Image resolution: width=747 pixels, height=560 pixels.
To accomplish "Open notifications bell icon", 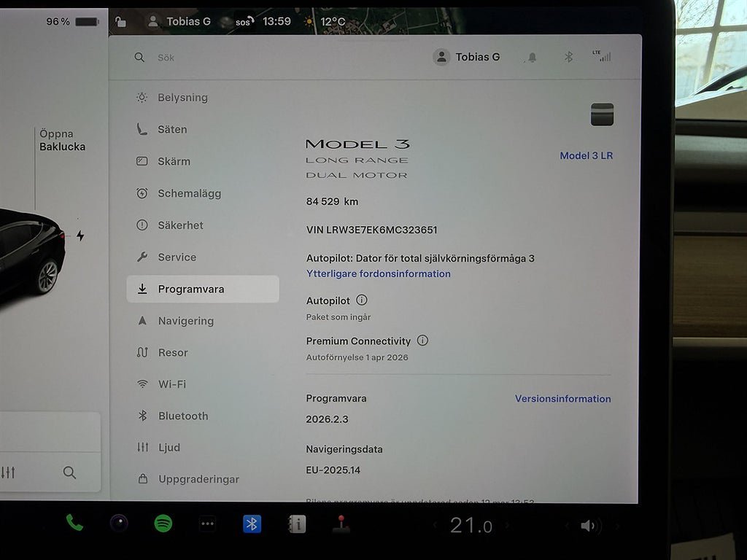I will [533, 58].
